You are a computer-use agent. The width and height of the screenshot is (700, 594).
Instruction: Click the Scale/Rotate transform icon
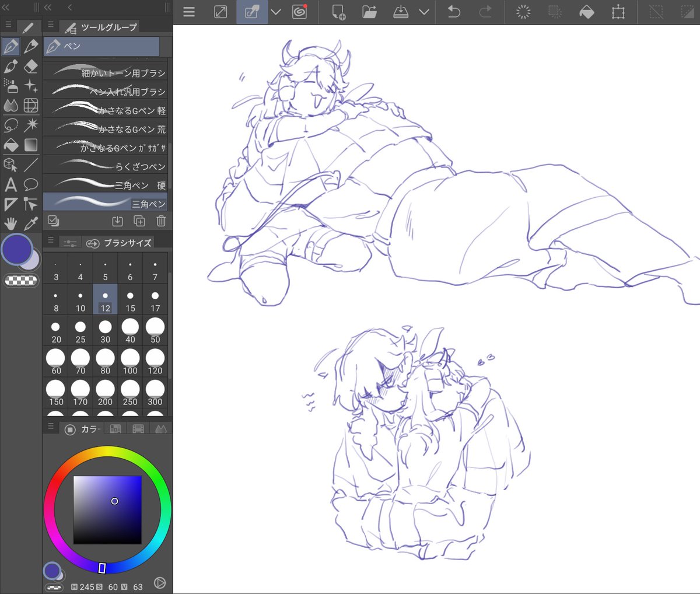618,12
